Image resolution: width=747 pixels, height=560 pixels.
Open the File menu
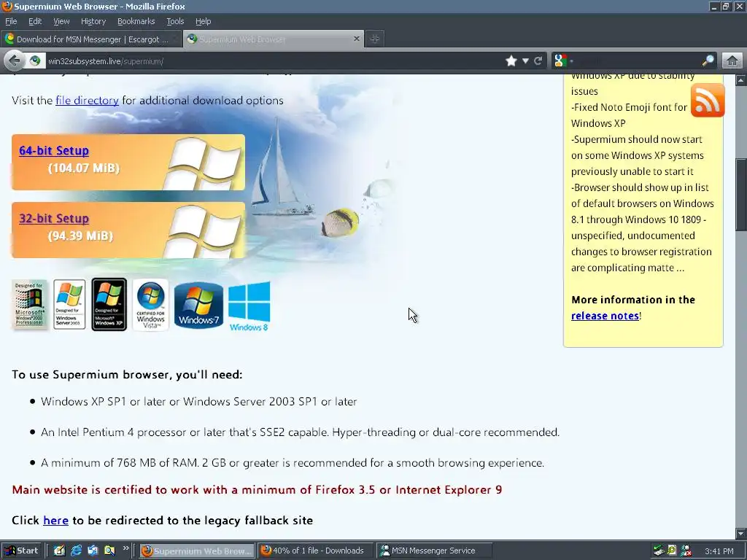click(11, 21)
